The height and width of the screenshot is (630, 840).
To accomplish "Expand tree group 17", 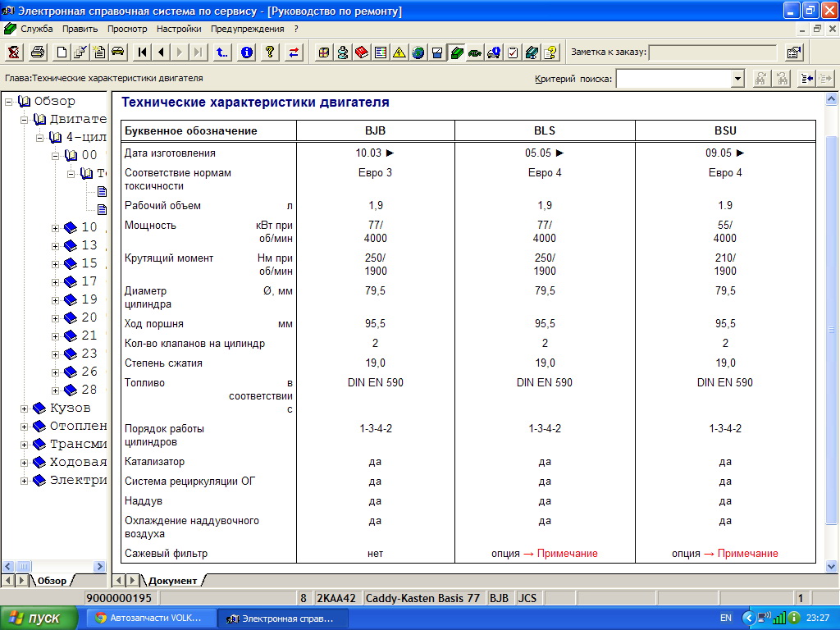I will (55, 282).
